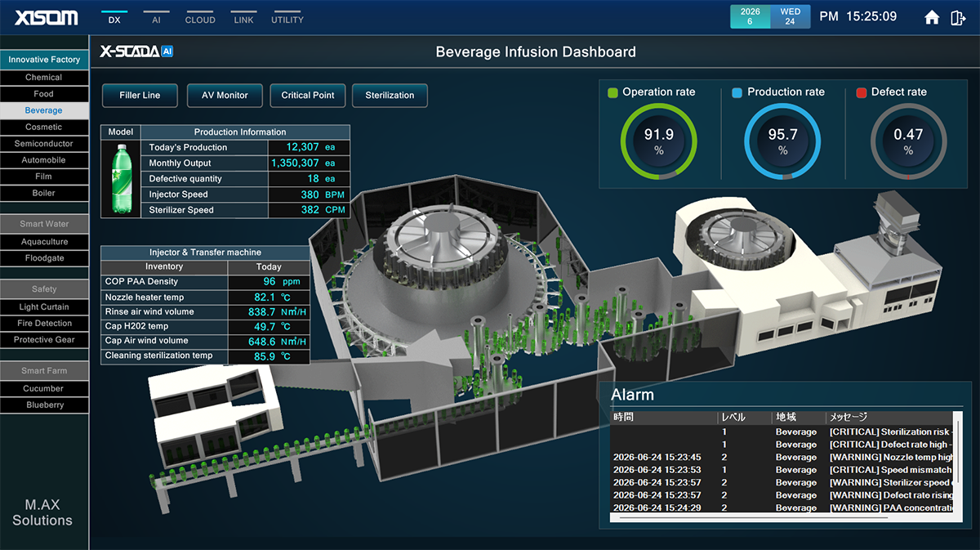This screenshot has width=980, height=550.
Task: Click the X-SCADA AI logo
Action: [x=136, y=51]
